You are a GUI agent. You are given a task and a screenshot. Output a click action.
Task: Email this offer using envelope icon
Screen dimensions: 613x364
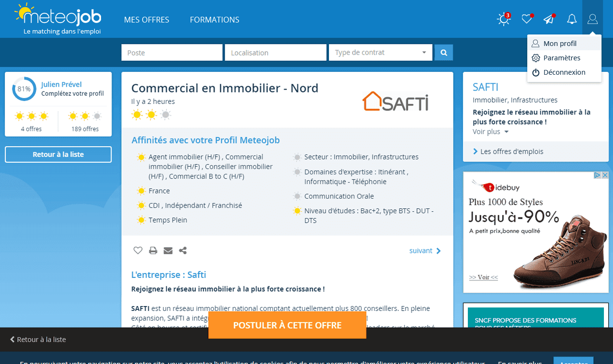[x=168, y=250]
